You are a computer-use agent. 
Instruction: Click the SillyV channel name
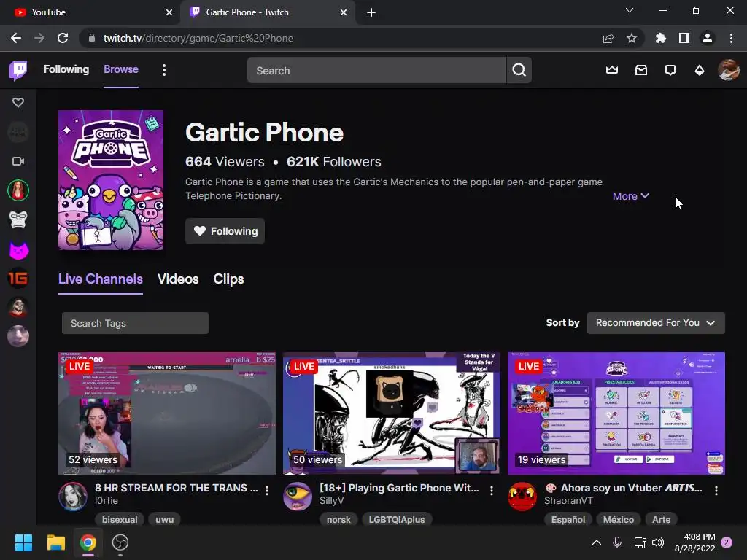(332, 501)
